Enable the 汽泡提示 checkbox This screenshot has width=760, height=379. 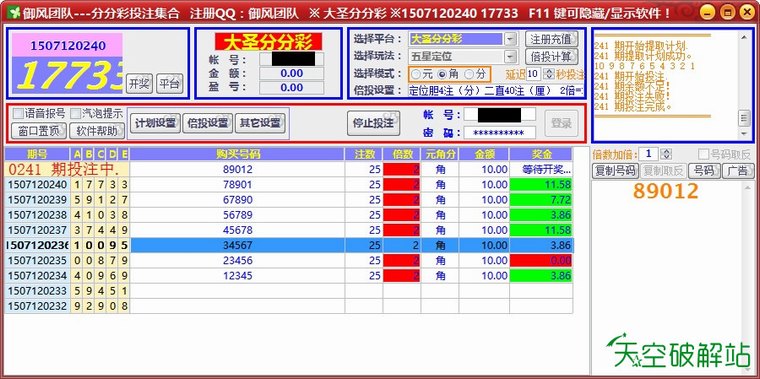tap(76, 114)
